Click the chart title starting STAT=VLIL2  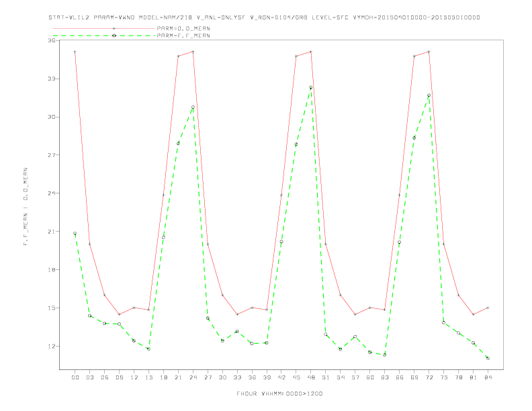tap(264, 17)
